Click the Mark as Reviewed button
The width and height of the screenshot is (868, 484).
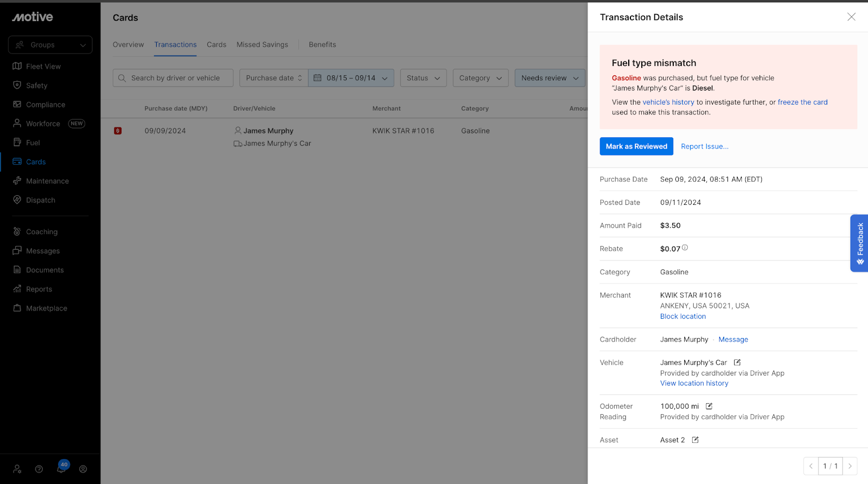click(636, 146)
